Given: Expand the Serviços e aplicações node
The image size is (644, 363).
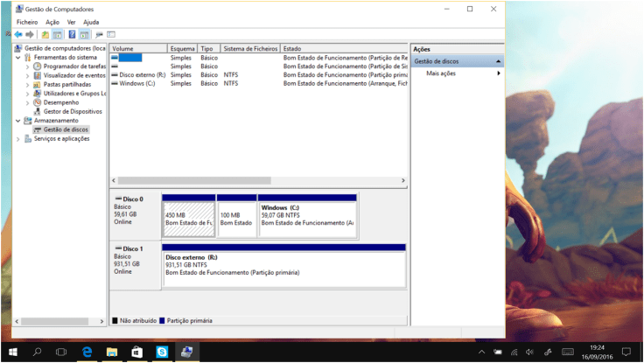Looking at the screenshot, I should [17, 138].
